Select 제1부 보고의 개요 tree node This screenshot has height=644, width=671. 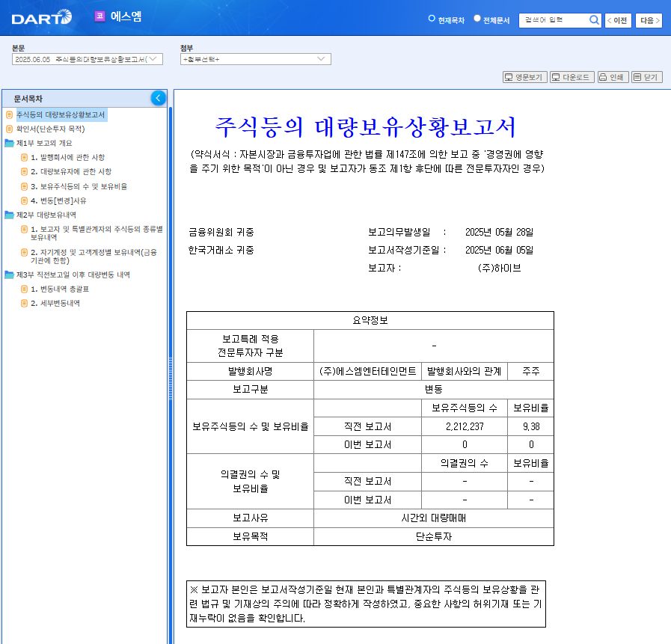click(x=44, y=143)
